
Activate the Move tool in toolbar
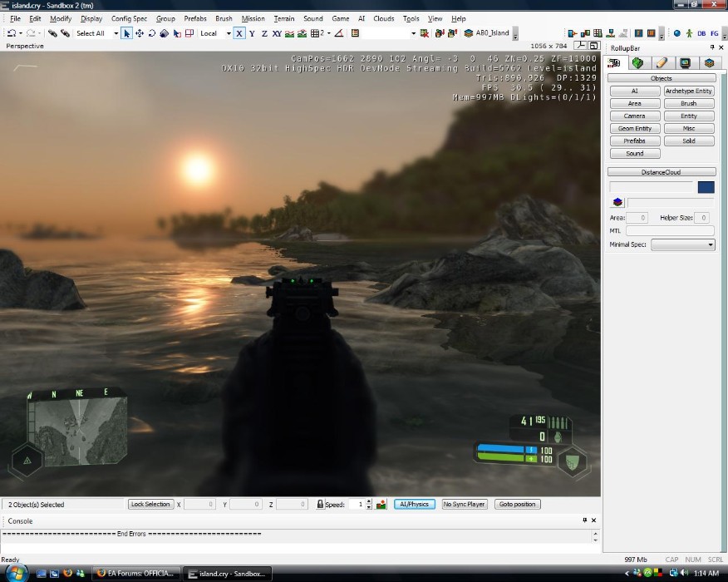pyautogui.click(x=139, y=33)
